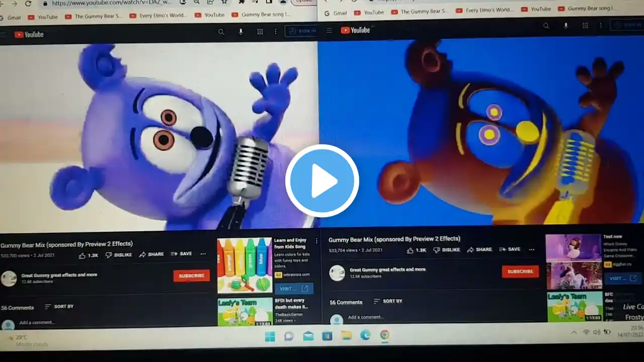Go to YouTube home via logo in right window
Viewport: 644px width, 362px height.
355,30
